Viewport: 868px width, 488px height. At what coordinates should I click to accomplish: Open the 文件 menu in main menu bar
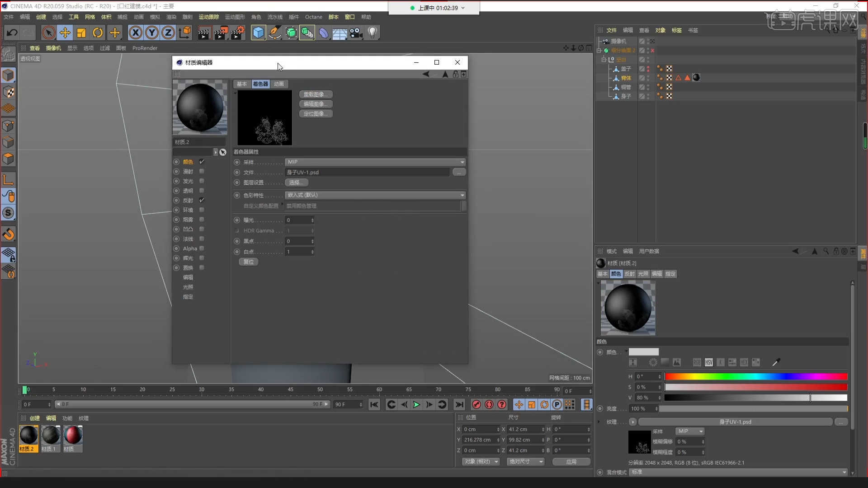(9, 17)
